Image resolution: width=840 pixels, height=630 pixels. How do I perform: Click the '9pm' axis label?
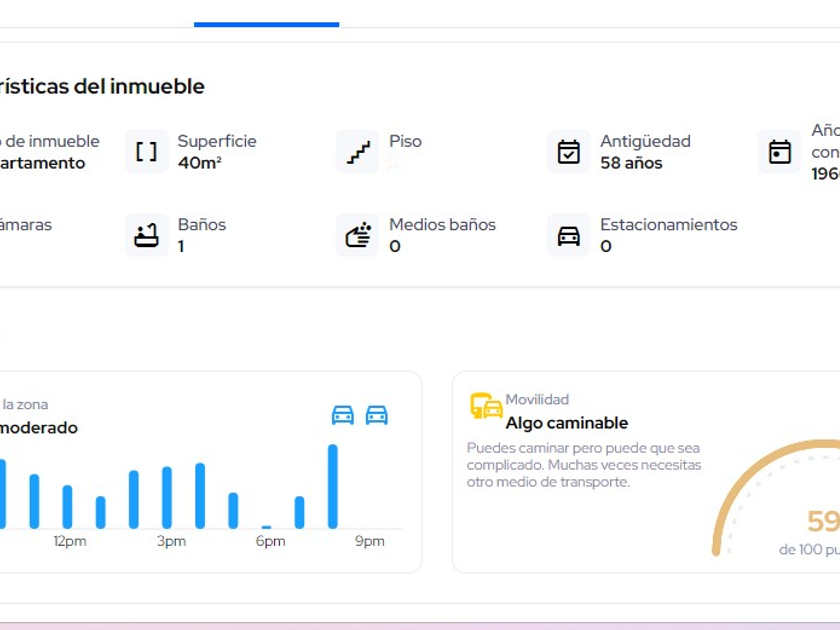[x=370, y=541]
